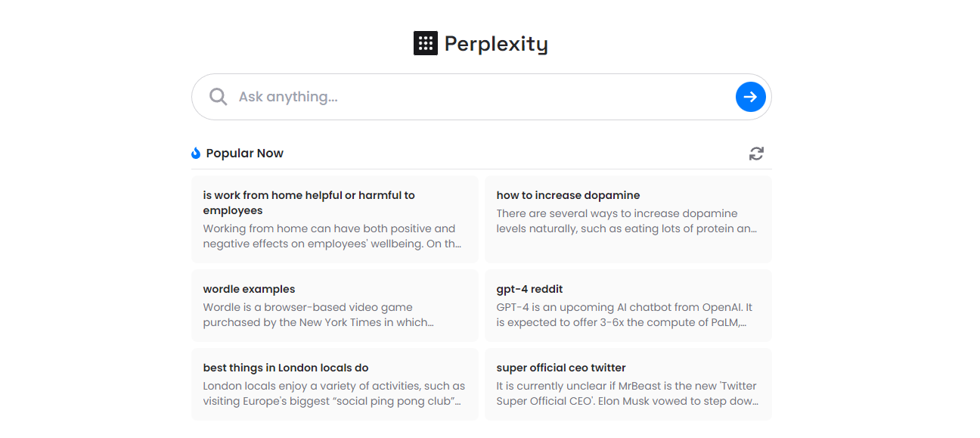
Task: Click the Perplexity wordmark text
Action: point(497,42)
